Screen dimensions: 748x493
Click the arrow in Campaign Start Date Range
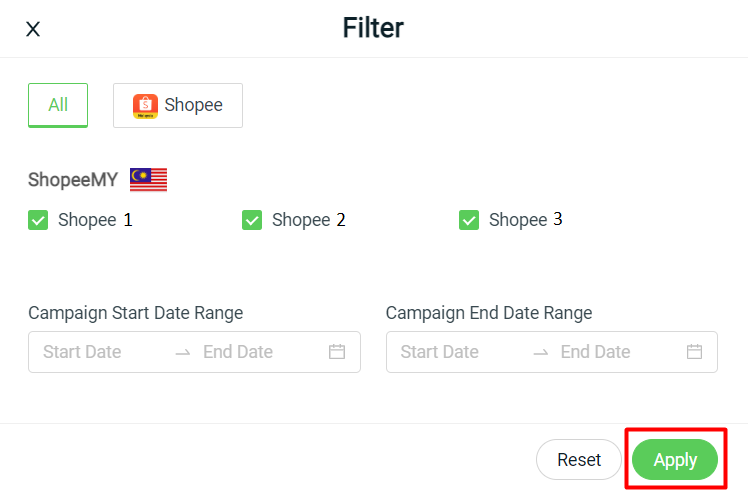182,352
